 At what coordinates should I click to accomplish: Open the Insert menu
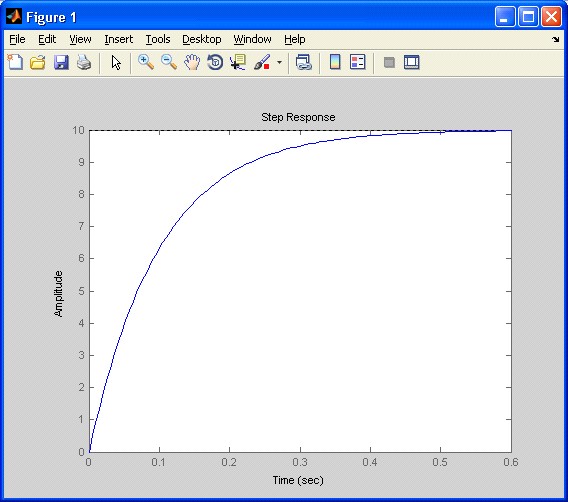tap(118, 39)
